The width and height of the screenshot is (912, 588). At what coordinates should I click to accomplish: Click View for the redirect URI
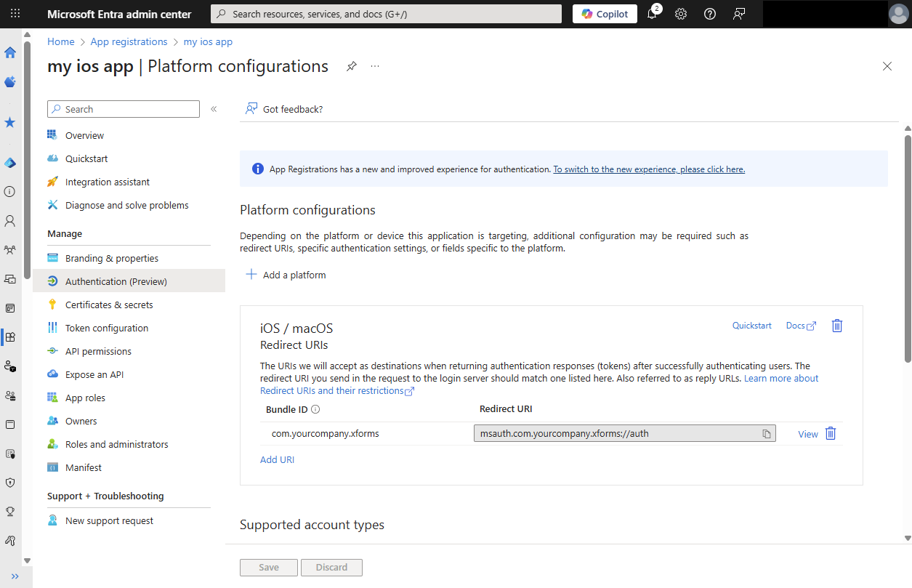point(808,434)
